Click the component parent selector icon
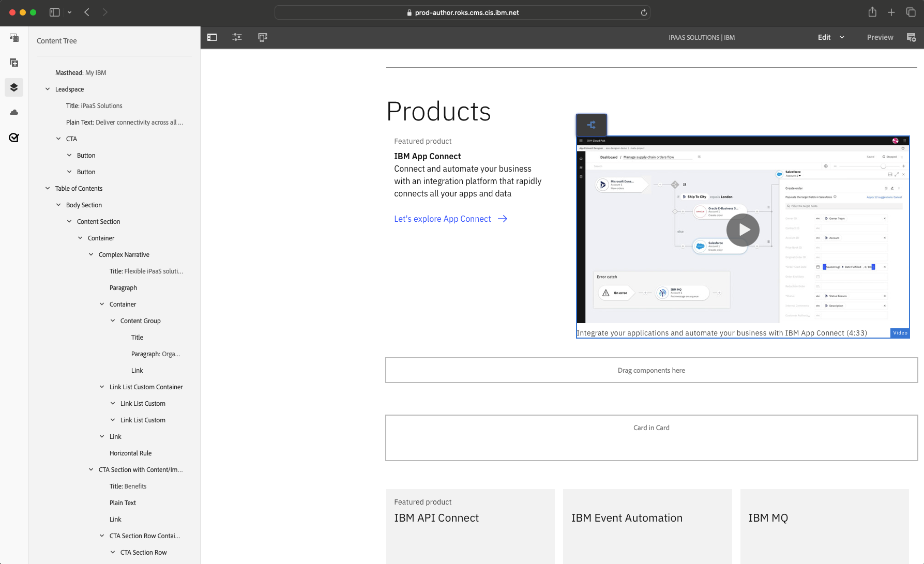Viewport: 924px width, 564px height. click(x=592, y=125)
